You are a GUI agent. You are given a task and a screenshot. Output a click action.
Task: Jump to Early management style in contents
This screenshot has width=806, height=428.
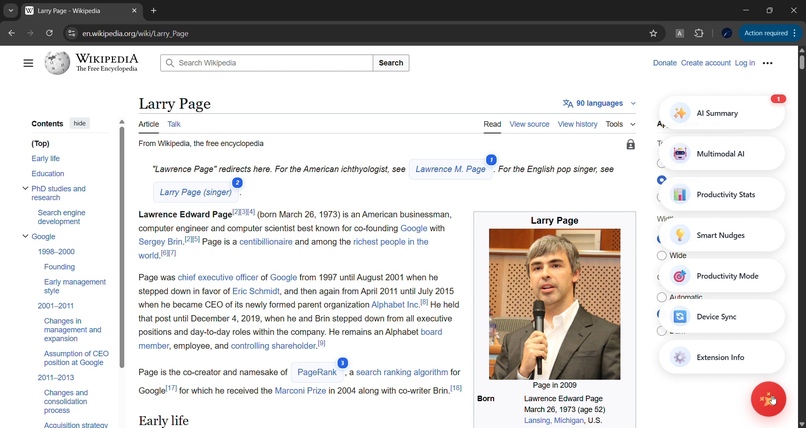coord(75,286)
